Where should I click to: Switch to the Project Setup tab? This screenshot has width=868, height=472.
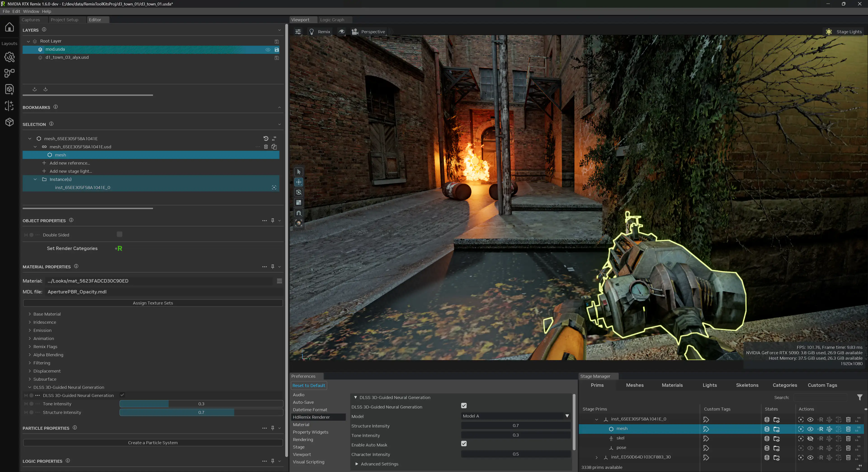click(64, 20)
